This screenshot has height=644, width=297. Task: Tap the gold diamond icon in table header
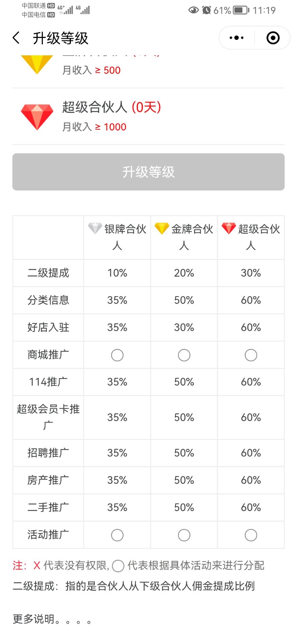click(x=162, y=228)
